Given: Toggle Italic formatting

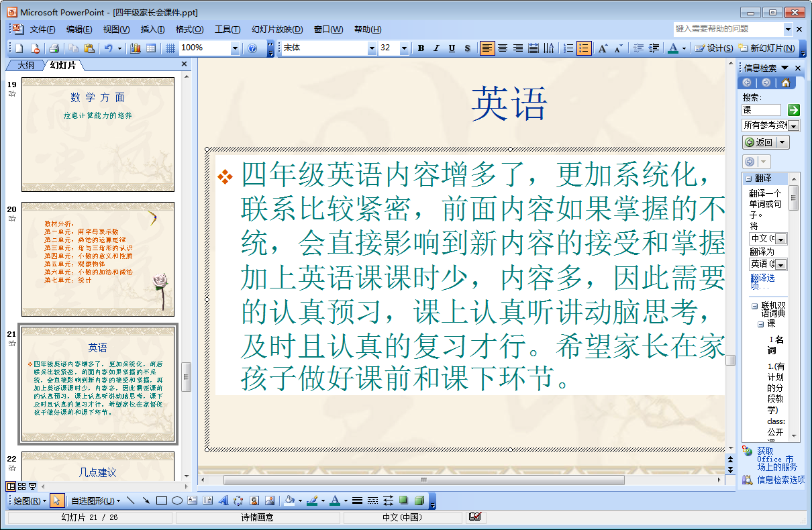Looking at the screenshot, I should (436, 48).
